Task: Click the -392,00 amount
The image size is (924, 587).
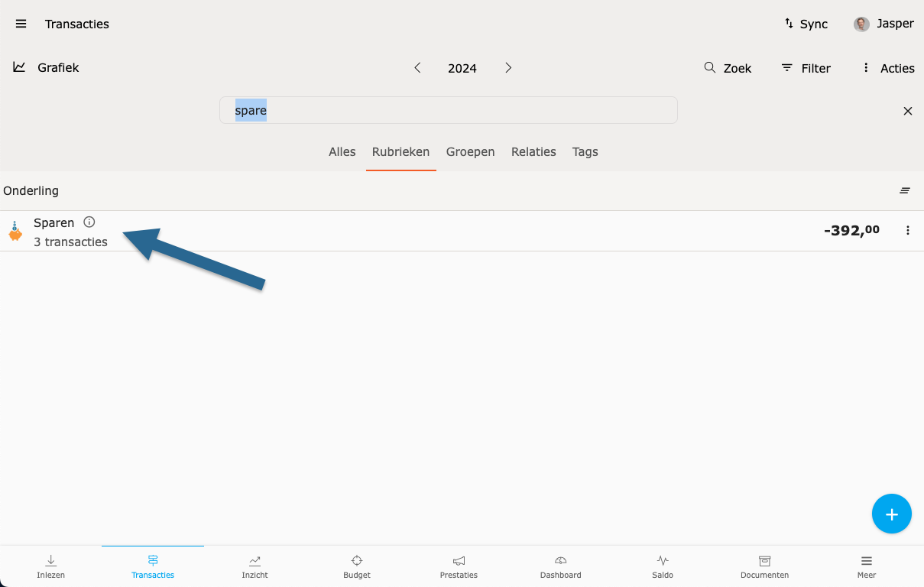Action: pos(851,230)
